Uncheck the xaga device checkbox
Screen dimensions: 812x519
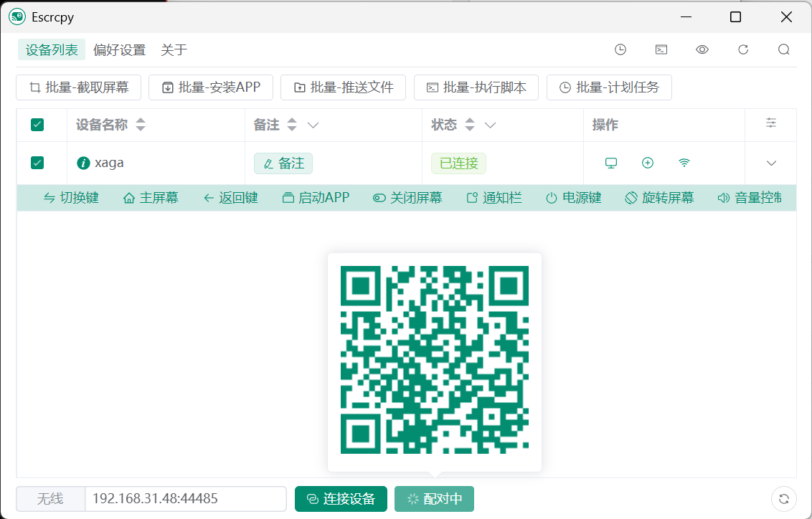coord(37,163)
